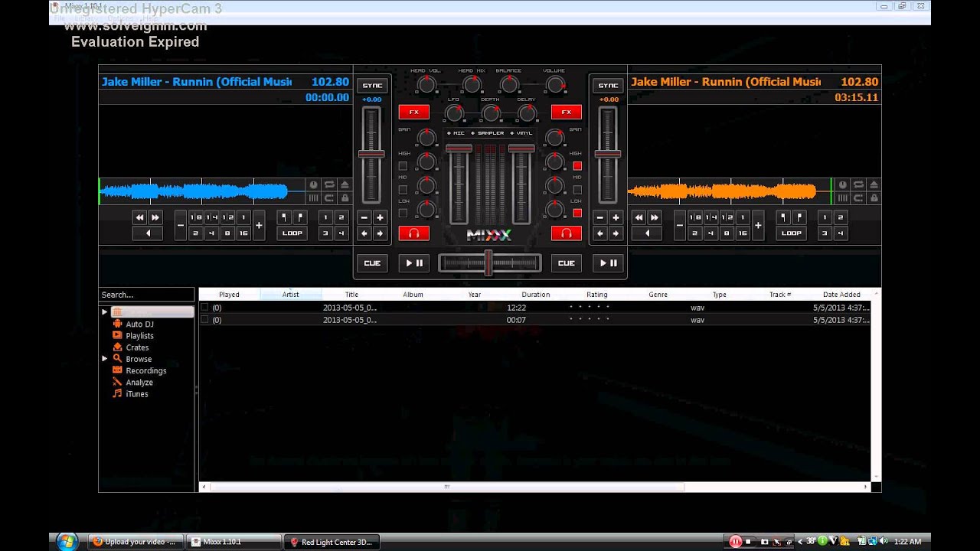Toggle right channel LOW kill switch
The image size is (980, 551).
(577, 214)
